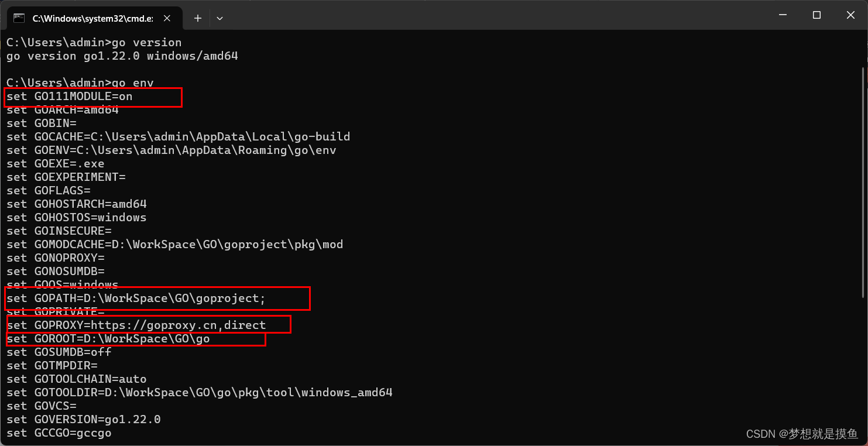The height and width of the screenshot is (446, 868).
Task: Click 'set GOPRIVATE=' line
Action: coord(56,311)
